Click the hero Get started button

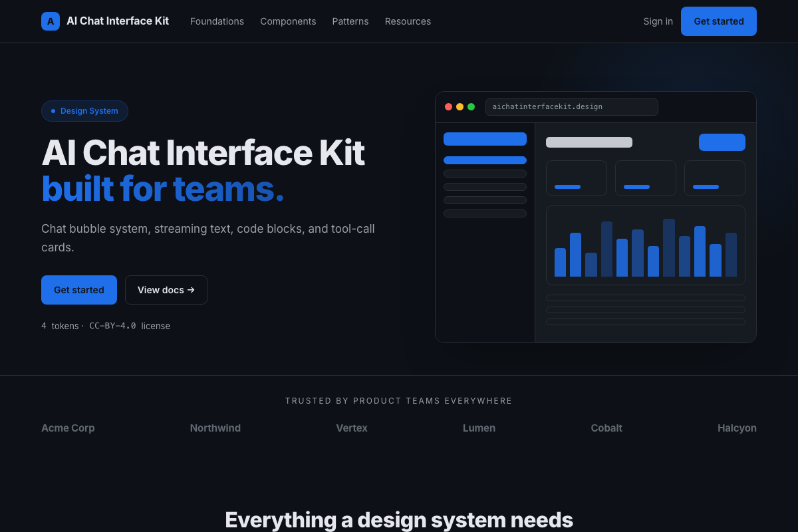tap(79, 290)
